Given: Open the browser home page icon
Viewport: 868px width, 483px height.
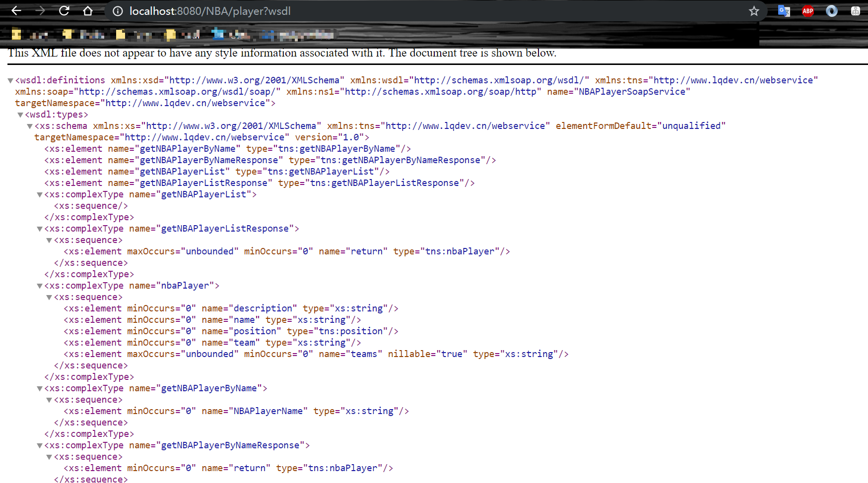Looking at the screenshot, I should (87, 10).
